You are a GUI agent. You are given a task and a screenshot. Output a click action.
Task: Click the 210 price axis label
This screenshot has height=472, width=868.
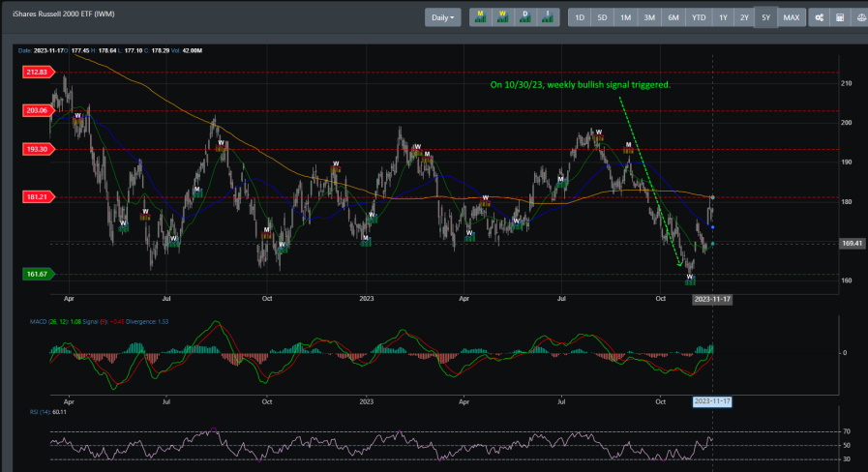pyautogui.click(x=846, y=83)
